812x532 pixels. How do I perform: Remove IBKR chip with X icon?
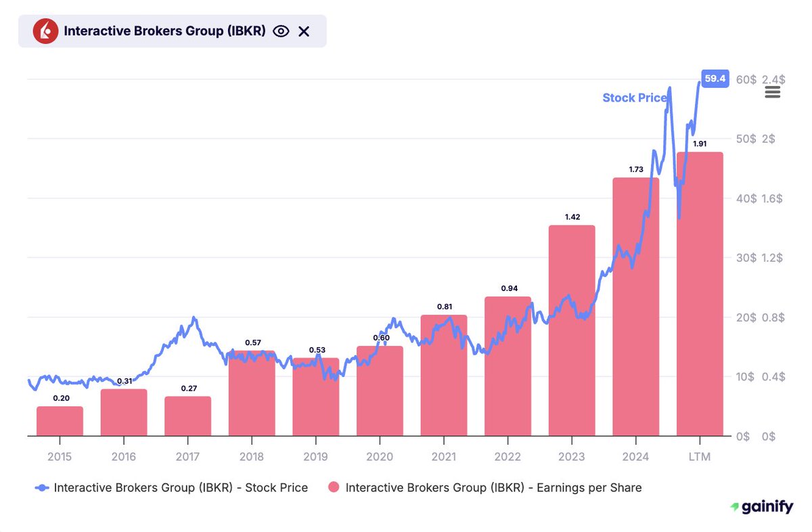point(304,31)
